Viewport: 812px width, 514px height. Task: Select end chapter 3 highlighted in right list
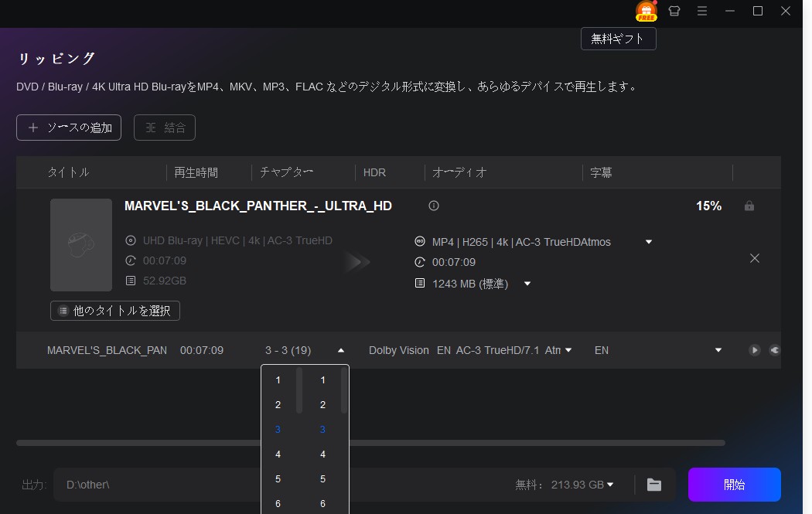[x=322, y=430]
